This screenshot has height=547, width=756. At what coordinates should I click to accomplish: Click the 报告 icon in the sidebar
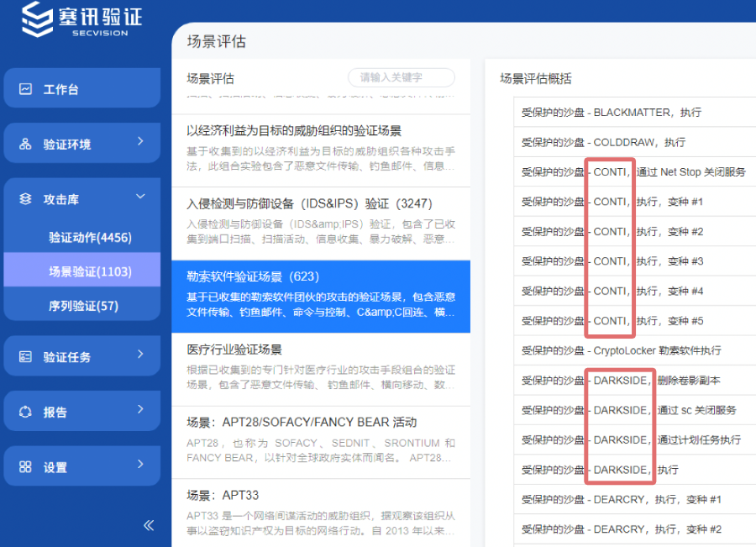pyautogui.click(x=25, y=412)
